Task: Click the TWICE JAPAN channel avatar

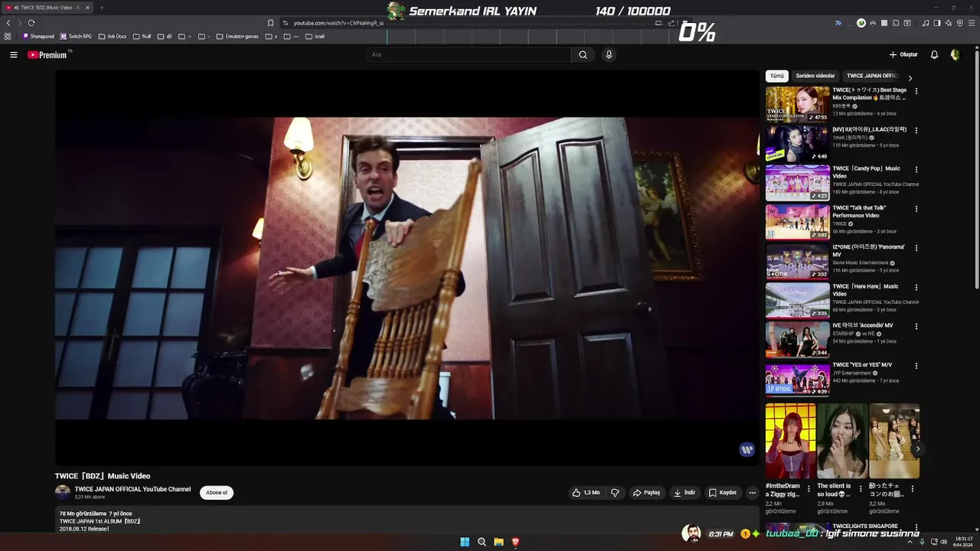Action: click(63, 493)
